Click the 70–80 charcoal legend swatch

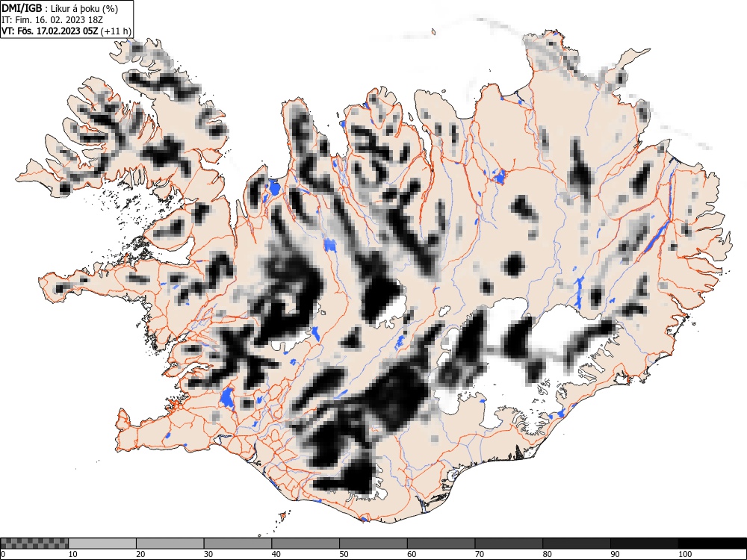coord(509,544)
